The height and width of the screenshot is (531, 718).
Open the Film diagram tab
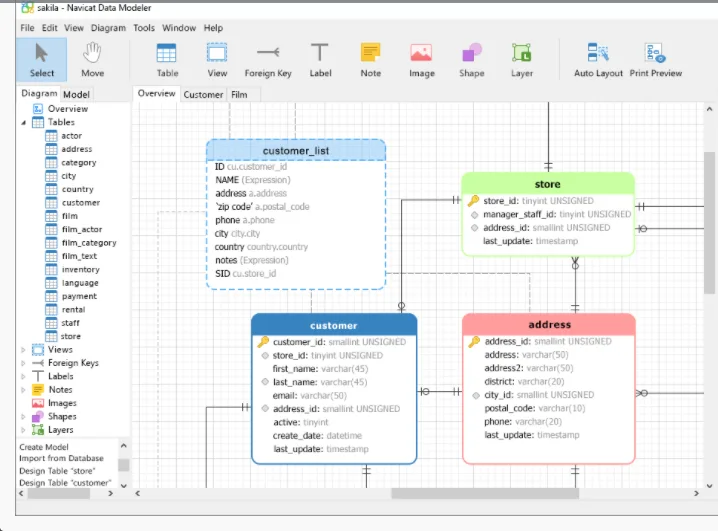239,94
